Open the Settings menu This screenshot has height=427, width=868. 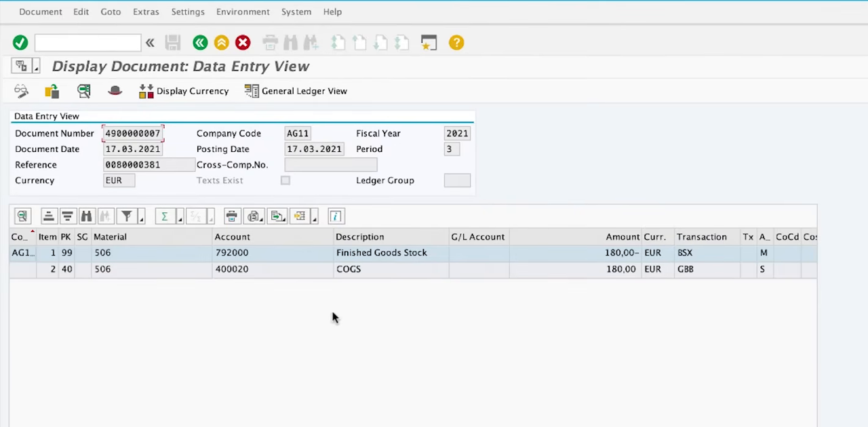tap(188, 12)
